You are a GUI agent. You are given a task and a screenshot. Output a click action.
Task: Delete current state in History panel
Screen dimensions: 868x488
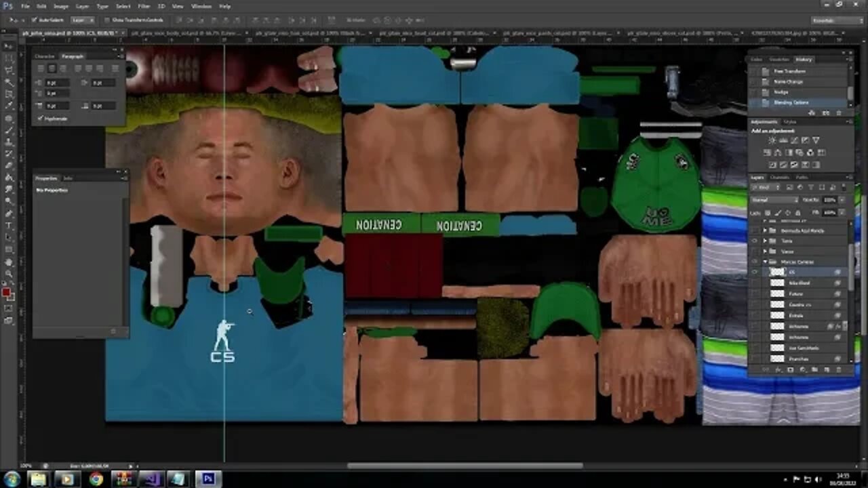coord(839,112)
